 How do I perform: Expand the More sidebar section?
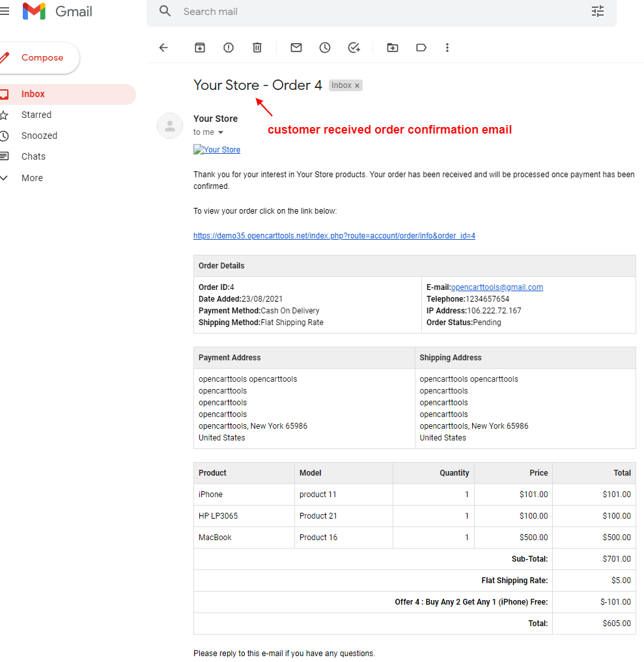33,177
